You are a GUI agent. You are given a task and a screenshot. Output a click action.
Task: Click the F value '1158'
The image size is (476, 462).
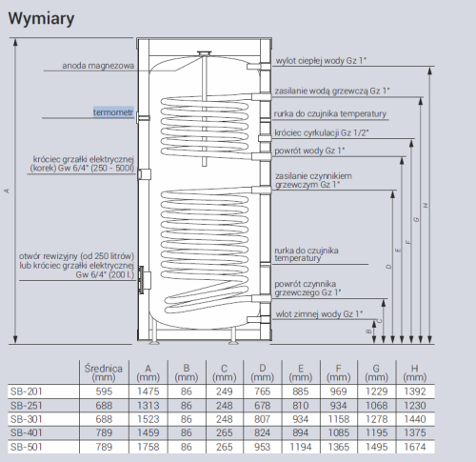pos(339,419)
